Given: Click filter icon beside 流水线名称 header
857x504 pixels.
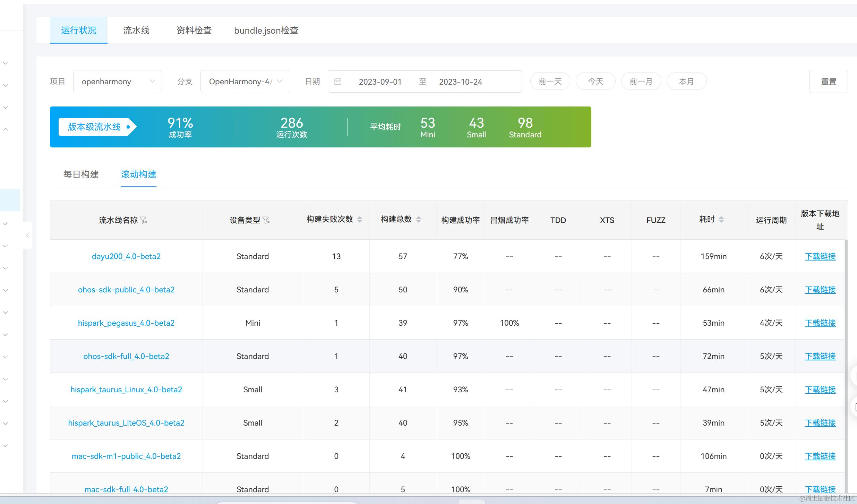Looking at the screenshot, I should coord(144,220).
